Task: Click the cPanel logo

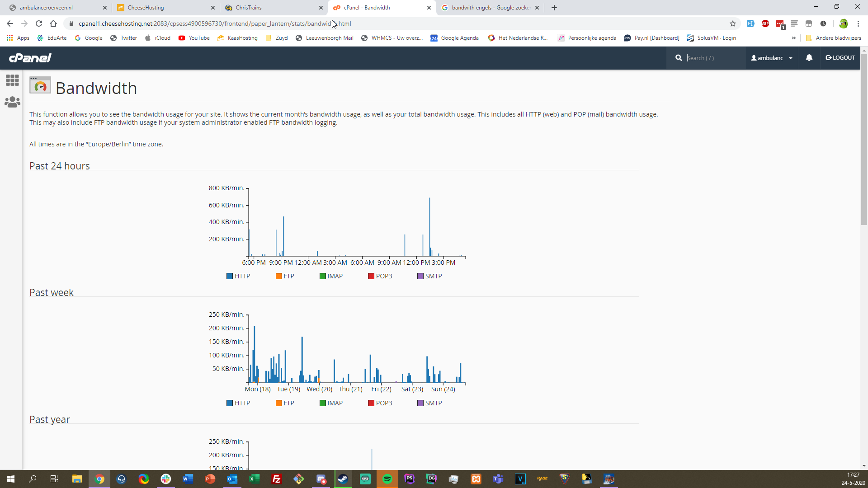Action: coord(30,58)
